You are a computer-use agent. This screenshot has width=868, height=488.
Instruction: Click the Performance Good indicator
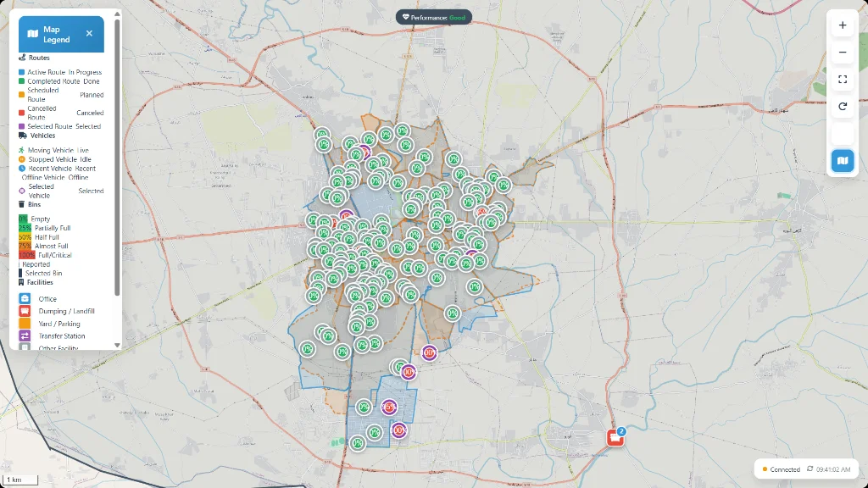coord(433,18)
